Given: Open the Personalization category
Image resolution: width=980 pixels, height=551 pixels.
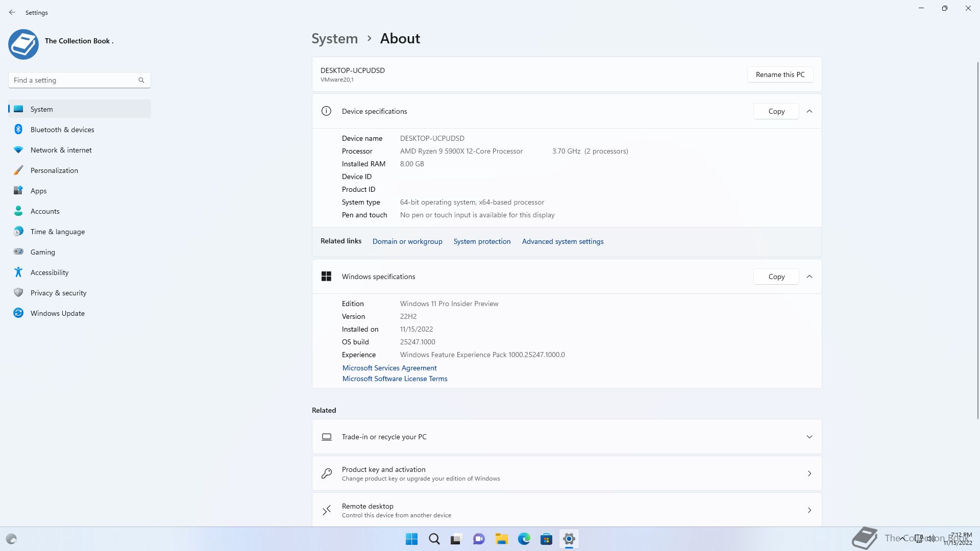Looking at the screenshot, I should pyautogui.click(x=80, y=170).
